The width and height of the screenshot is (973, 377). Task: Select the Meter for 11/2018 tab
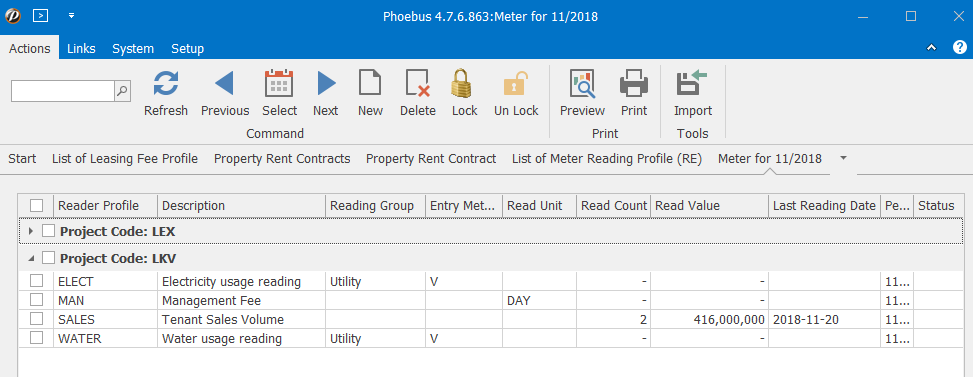(x=769, y=159)
